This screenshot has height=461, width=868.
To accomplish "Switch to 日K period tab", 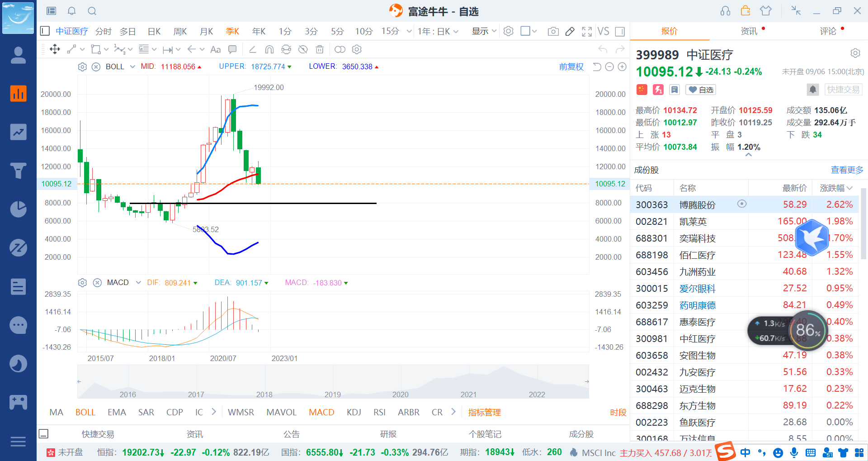I will (154, 31).
